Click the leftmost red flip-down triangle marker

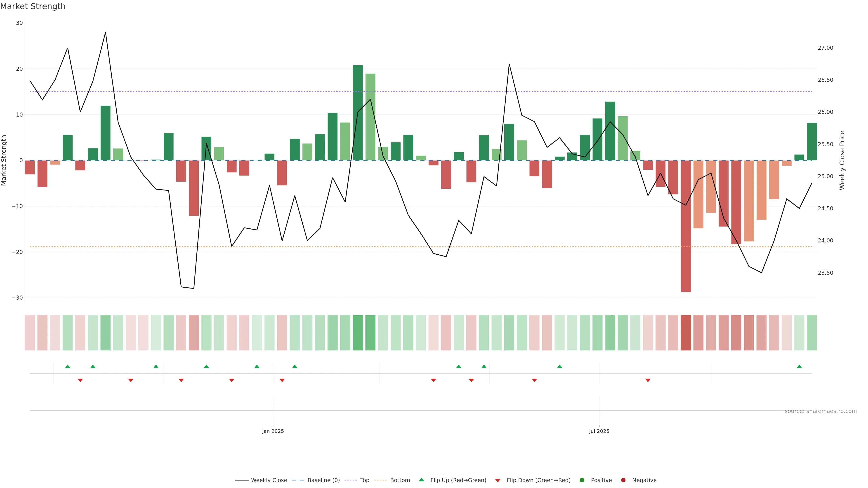pyautogui.click(x=80, y=380)
